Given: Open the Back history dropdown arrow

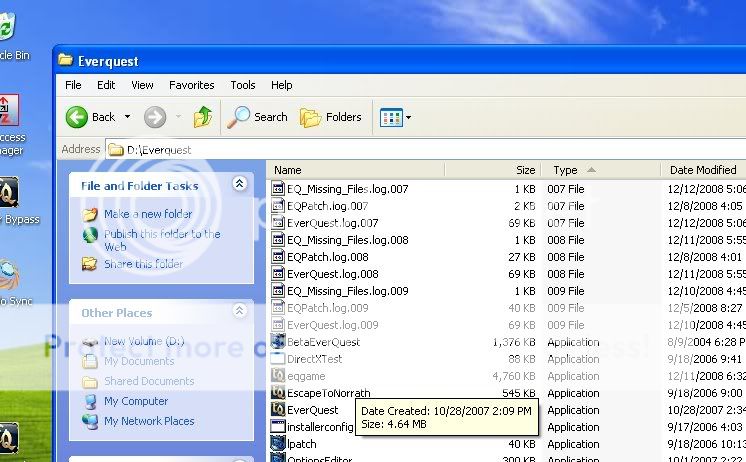Looking at the screenshot, I should coord(128,117).
